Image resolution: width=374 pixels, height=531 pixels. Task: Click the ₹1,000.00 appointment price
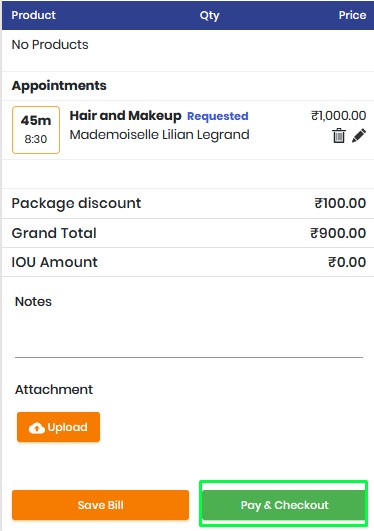click(x=338, y=116)
